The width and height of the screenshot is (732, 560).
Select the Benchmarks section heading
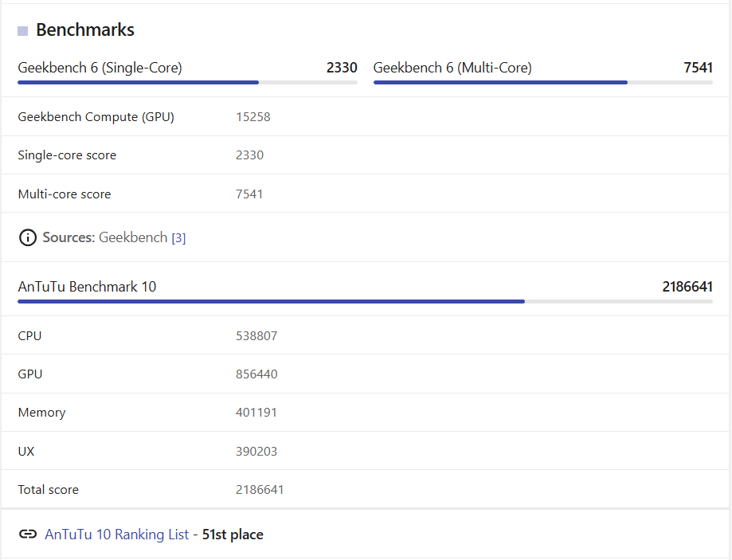tap(85, 30)
